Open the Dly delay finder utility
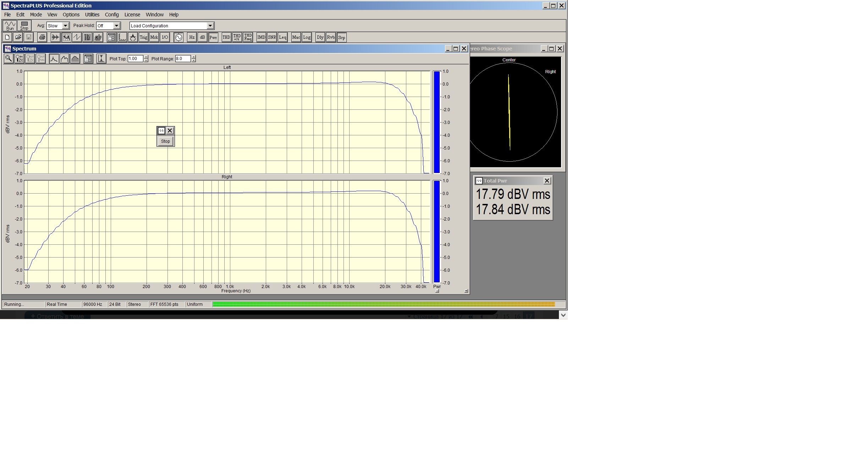This screenshot has width=868, height=471. (320, 37)
